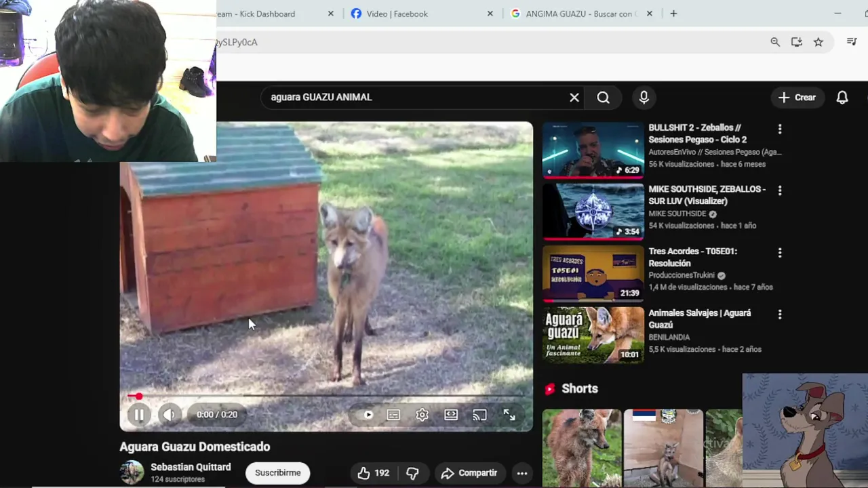
Task: Clear the YouTube search box text
Action: click(x=574, y=98)
